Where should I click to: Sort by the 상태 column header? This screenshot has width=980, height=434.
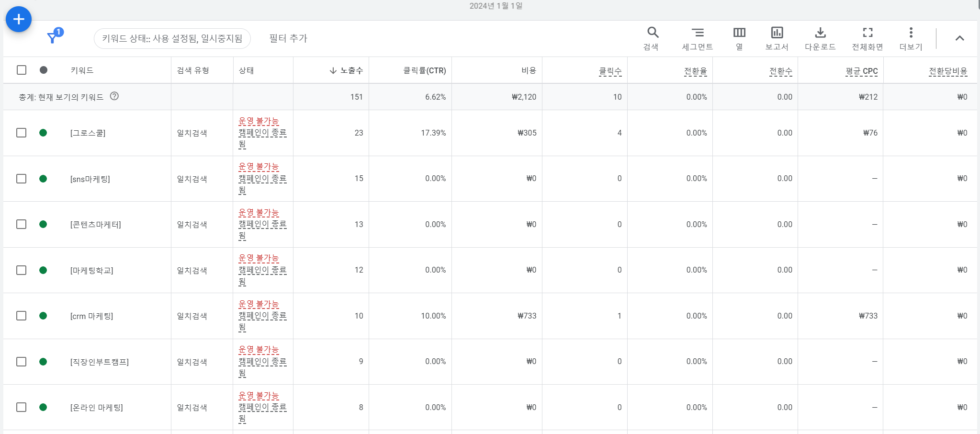click(247, 70)
